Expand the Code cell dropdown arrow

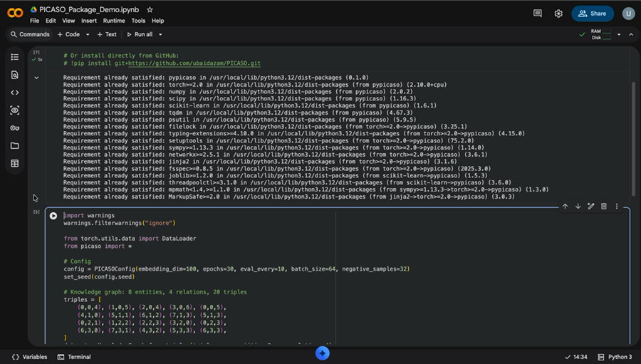click(88, 34)
